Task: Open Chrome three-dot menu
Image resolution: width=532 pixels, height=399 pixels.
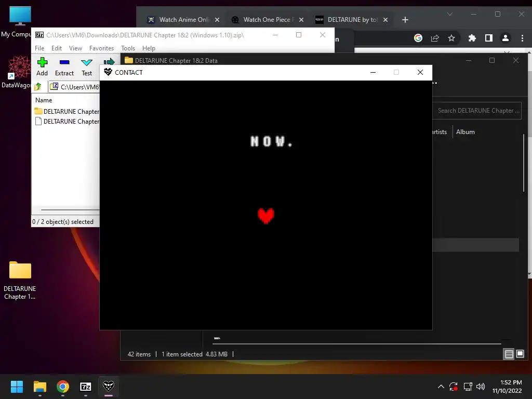Action: pos(522,38)
